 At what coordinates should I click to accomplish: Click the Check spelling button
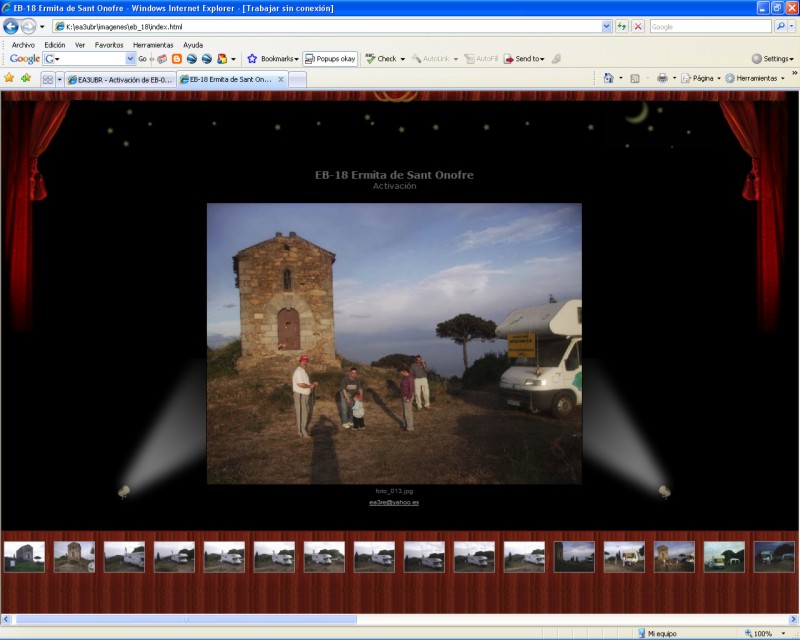(384, 59)
